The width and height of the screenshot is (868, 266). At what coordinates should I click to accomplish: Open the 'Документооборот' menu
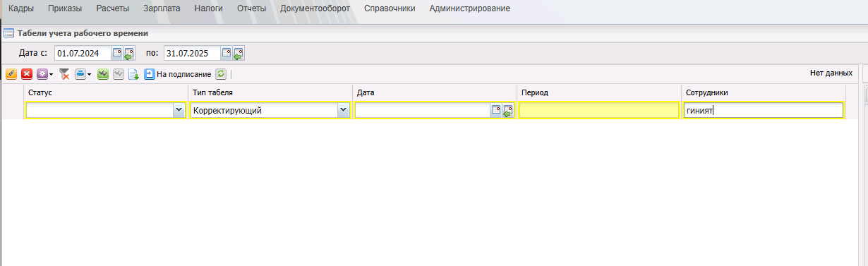(315, 8)
